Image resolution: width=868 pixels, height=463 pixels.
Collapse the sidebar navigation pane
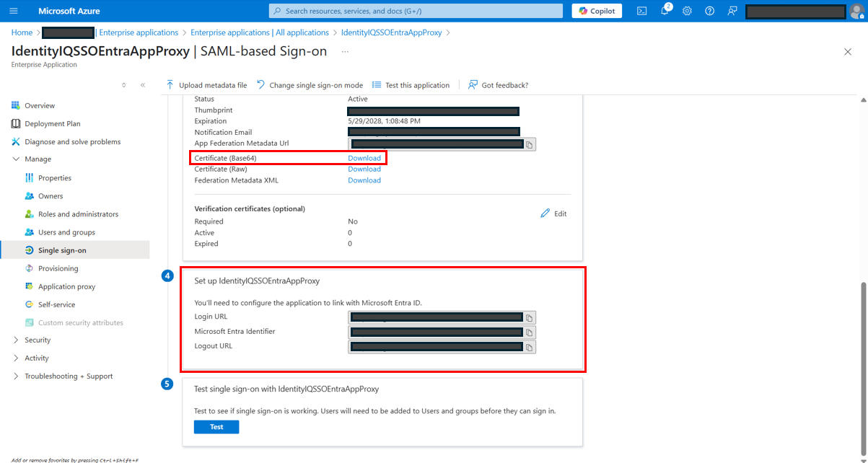143,85
